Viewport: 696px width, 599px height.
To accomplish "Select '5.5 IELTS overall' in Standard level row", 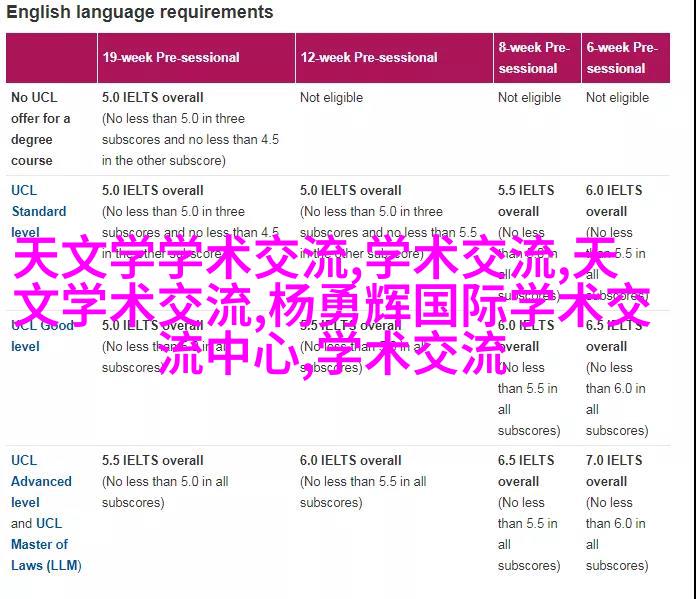I will pyautogui.click(x=526, y=201).
